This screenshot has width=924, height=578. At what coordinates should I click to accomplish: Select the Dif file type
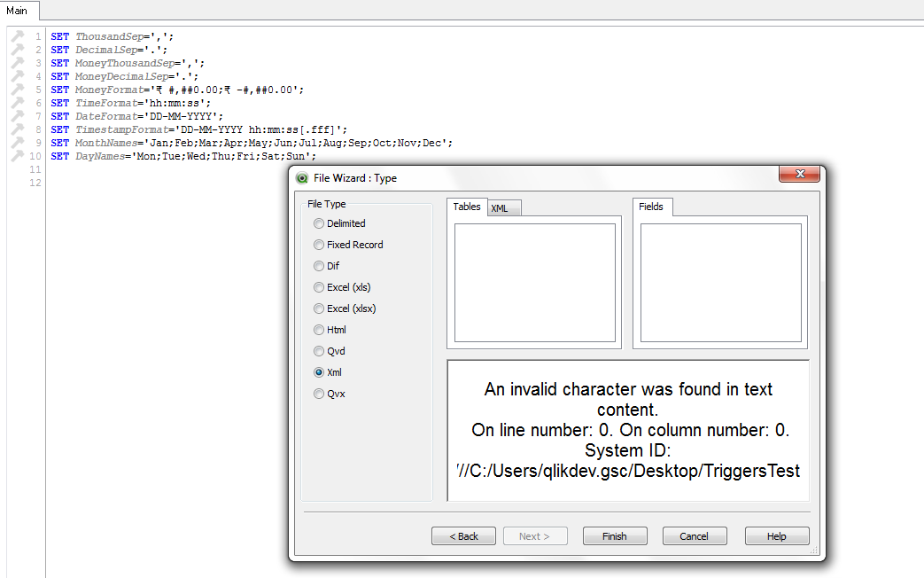click(x=319, y=266)
